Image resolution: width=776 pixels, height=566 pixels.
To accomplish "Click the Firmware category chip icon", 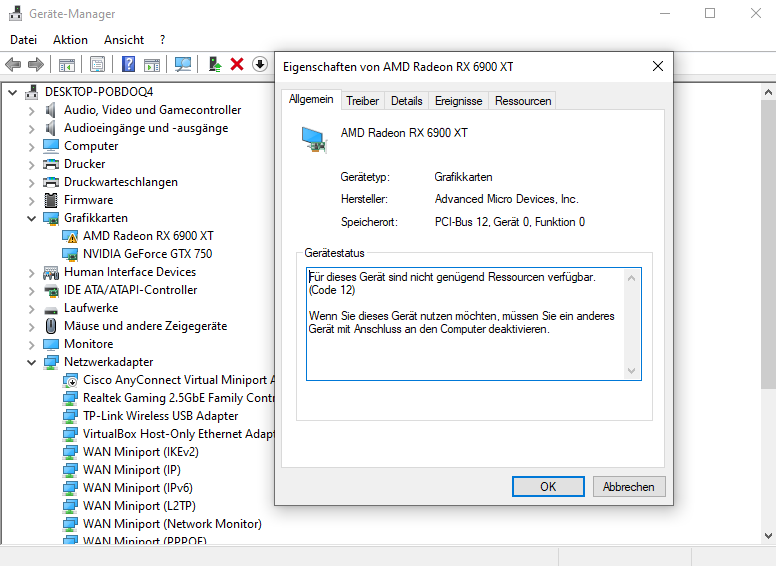I will (50, 200).
